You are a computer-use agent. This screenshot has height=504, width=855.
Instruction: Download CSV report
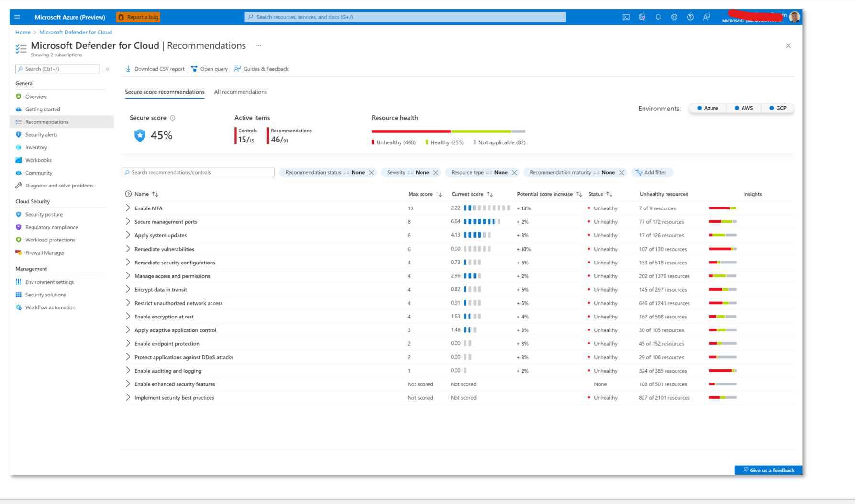(x=155, y=69)
